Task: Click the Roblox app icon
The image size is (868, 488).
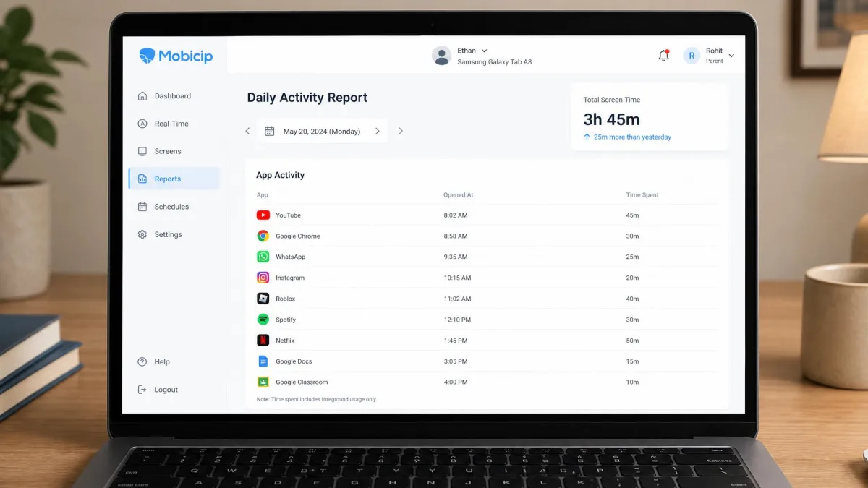Action: tap(263, 299)
